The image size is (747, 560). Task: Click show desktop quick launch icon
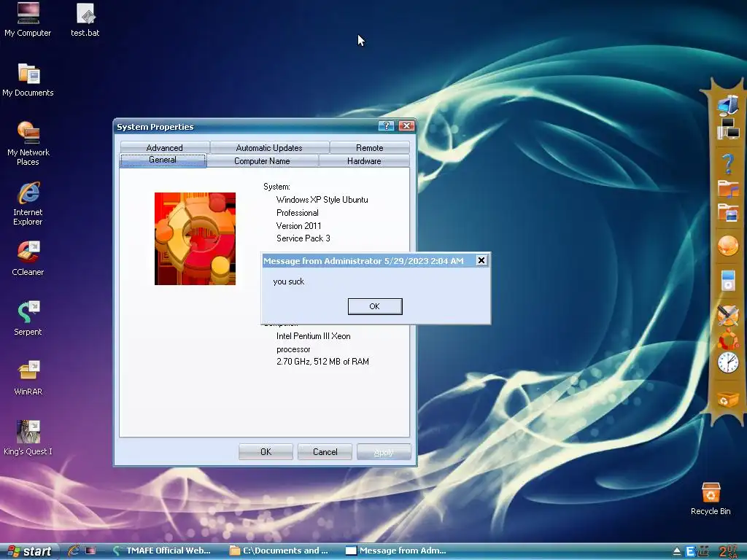click(90, 551)
